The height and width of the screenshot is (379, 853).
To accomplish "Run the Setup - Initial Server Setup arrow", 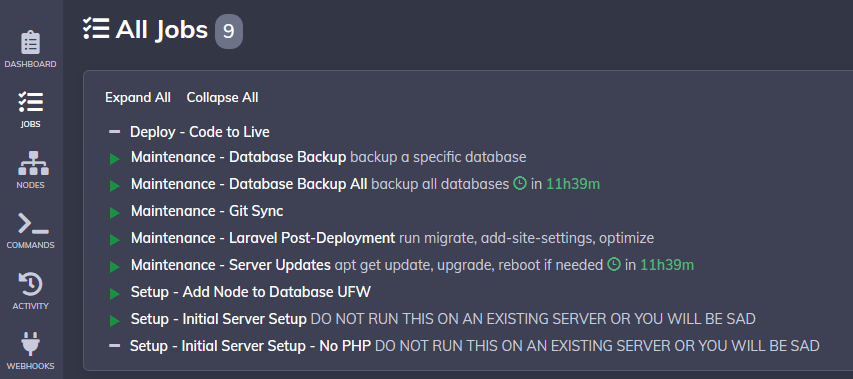I will pyautogui.click(x=114, y=321).
